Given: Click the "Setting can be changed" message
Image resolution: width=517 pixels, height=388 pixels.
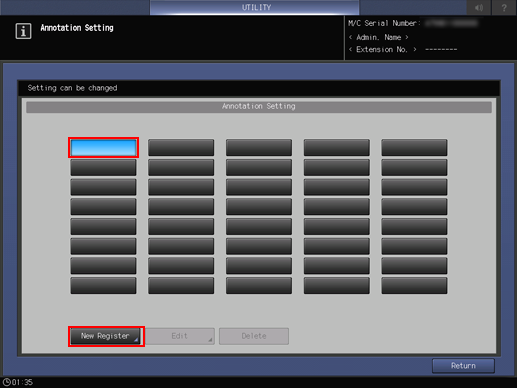Looking at the screenshot, I should (x=72, y=88).
